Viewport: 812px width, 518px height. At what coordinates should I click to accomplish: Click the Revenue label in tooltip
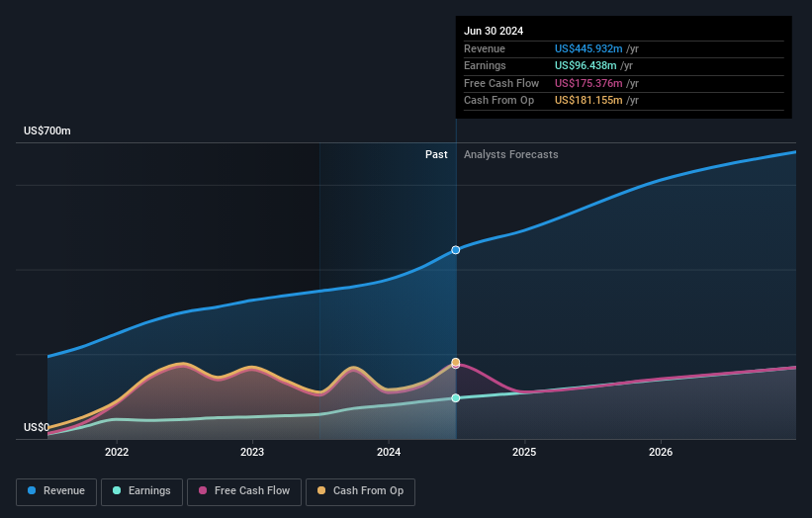[485, 48]
